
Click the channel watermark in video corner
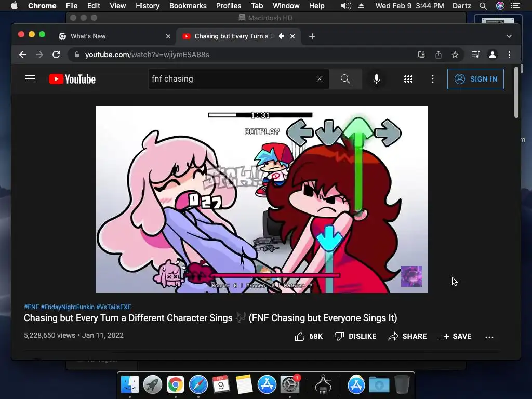pyautogui.click(x=411, y=276)
